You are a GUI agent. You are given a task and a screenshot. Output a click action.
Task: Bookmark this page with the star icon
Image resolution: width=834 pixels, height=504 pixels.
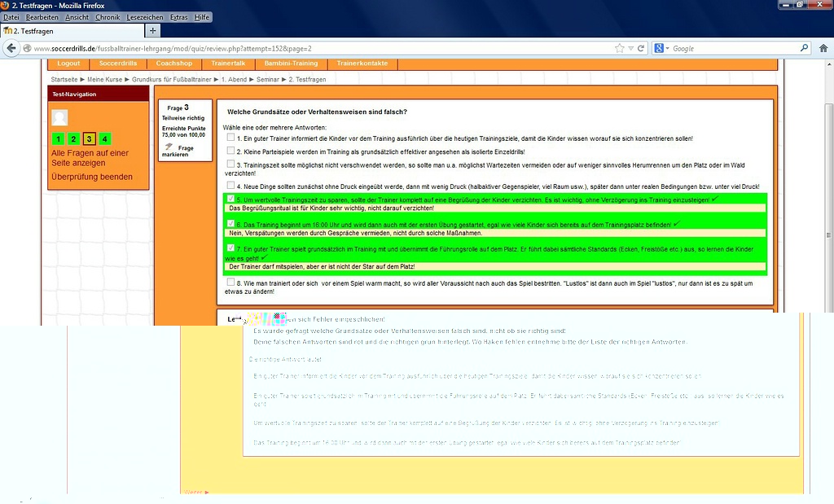tap(620, 48)
